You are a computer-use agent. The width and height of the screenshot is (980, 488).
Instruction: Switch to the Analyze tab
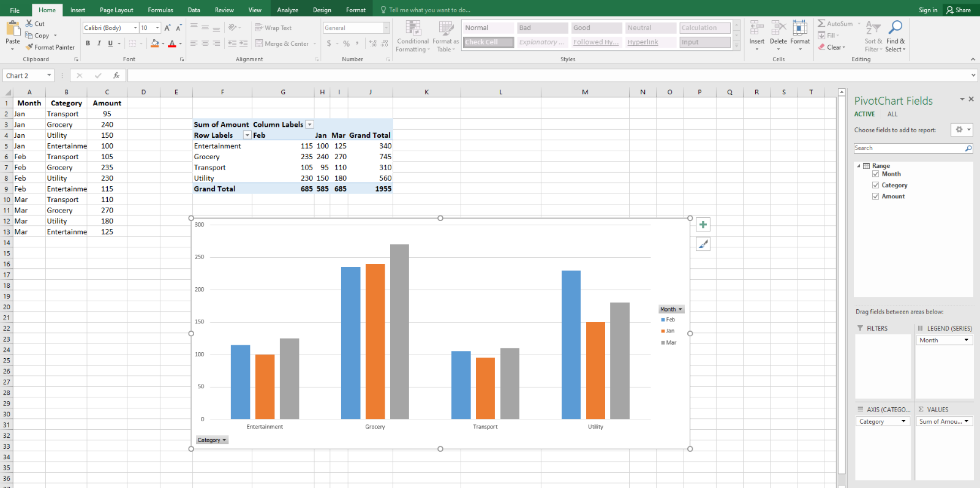click(287, 10)
